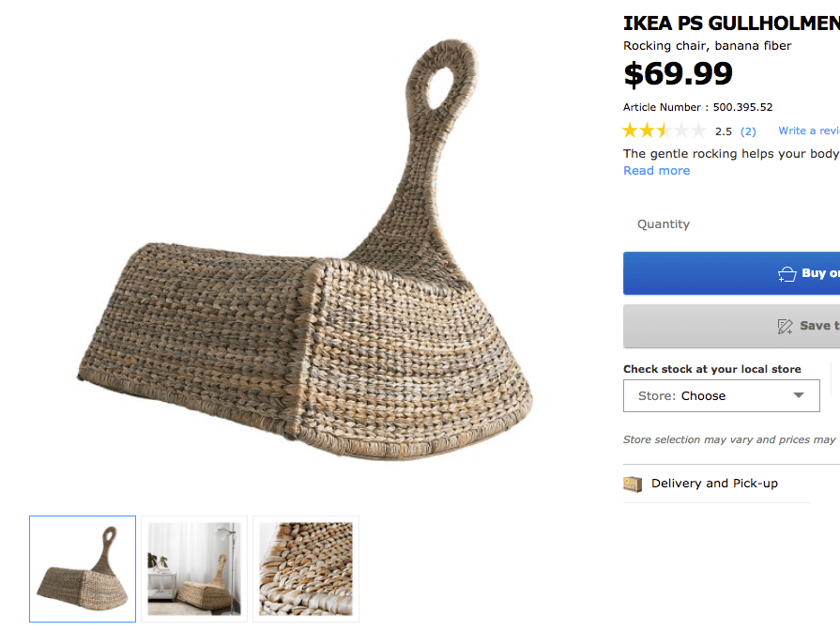Image resolution: width=840 pixels, height=631 pixels.
Task: Click the main rocking chair product image
Action: click(x=305, y=251)
